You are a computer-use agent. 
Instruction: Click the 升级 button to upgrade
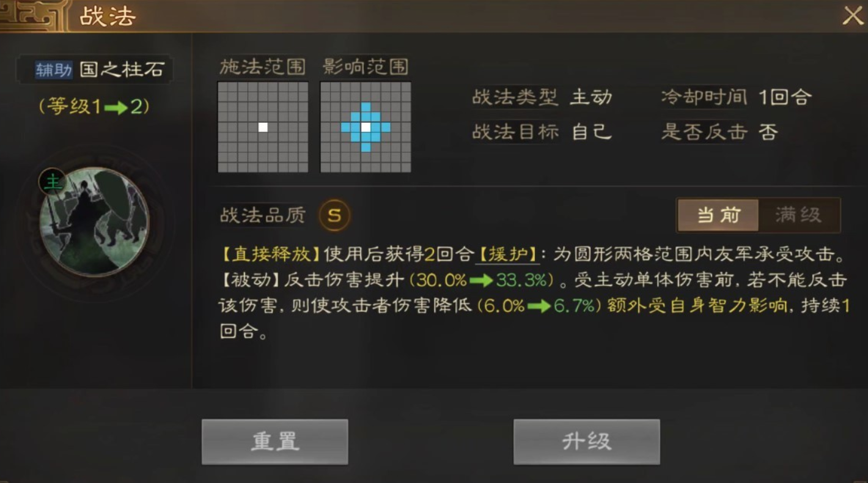(587, 441)
